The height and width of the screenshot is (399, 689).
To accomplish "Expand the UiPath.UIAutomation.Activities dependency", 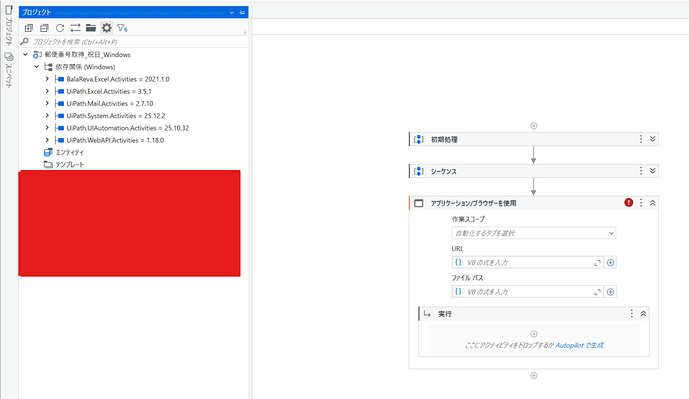I will 47,128.
